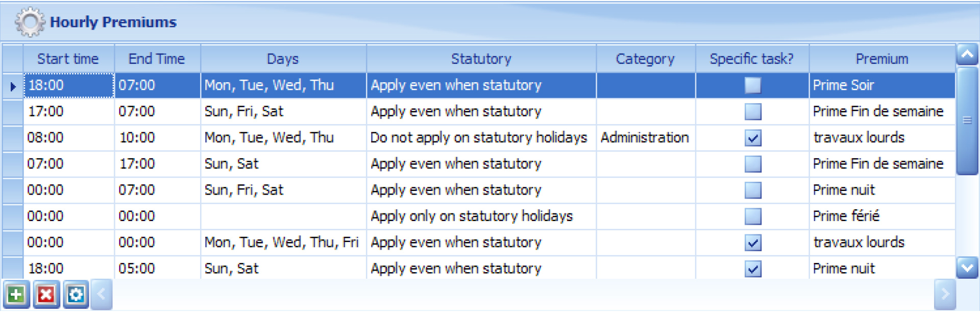980x314 pixels.
Task: Click the 10:00 end time cell
Action: (157, 138)
